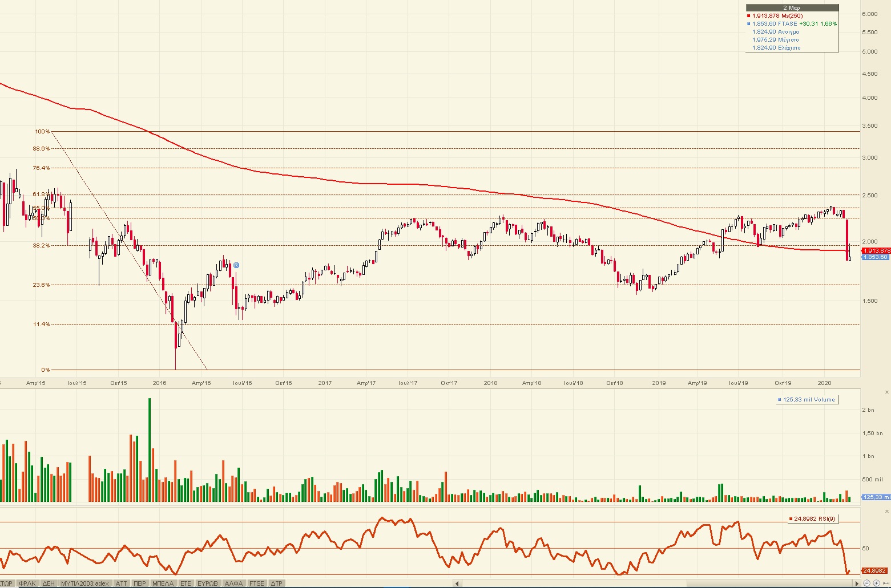Click the Ma(250) legend entry
891x588 pixels.
click(777, 16)
